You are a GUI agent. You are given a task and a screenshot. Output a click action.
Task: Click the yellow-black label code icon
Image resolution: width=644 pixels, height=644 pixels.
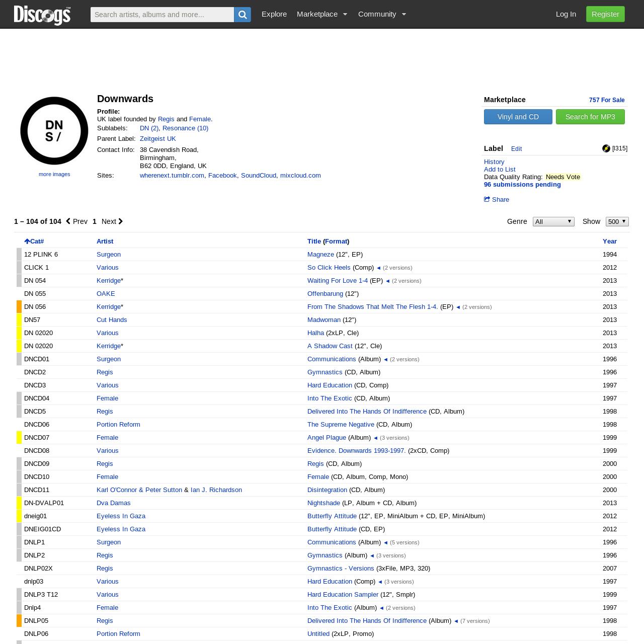(606, 148)
